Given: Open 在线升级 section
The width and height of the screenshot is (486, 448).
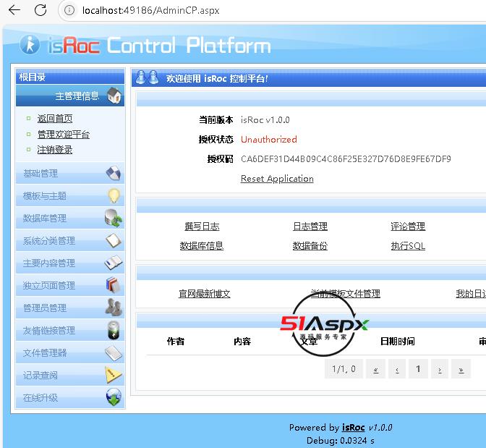Looking at the screenshot, I should pos(70,397).
